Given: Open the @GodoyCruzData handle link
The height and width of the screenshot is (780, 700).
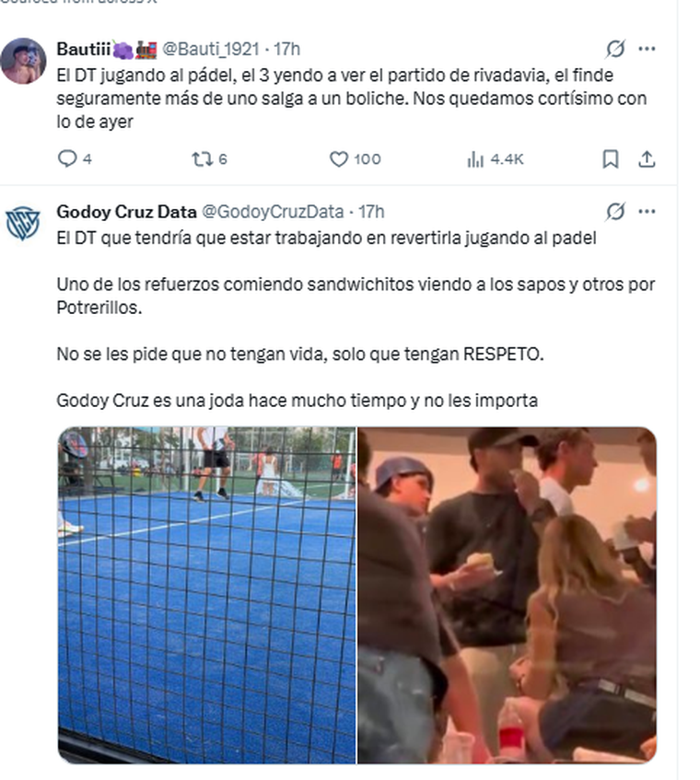Looking at the screenshot, I should coord(273,212).
